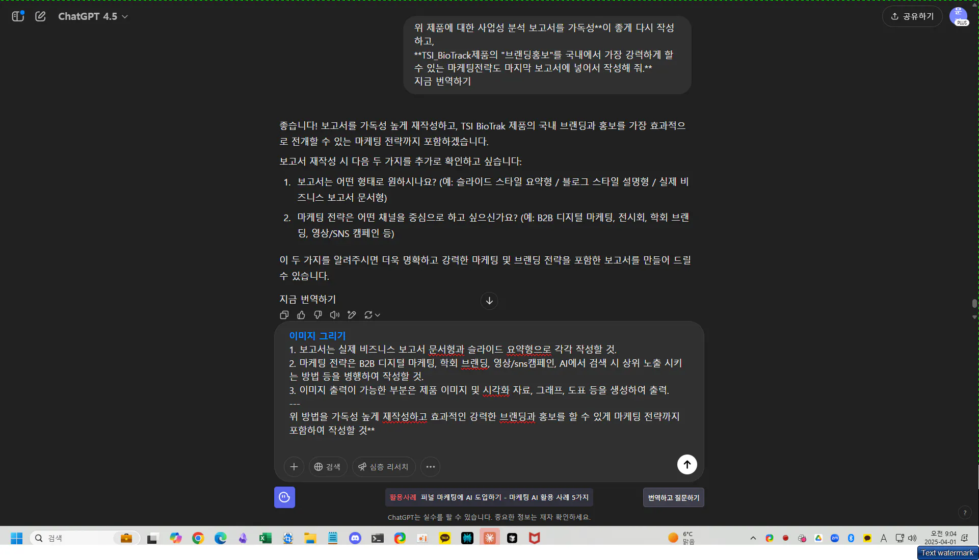
Task: Open the Claude app from taskbar
Action: point(490,538)
